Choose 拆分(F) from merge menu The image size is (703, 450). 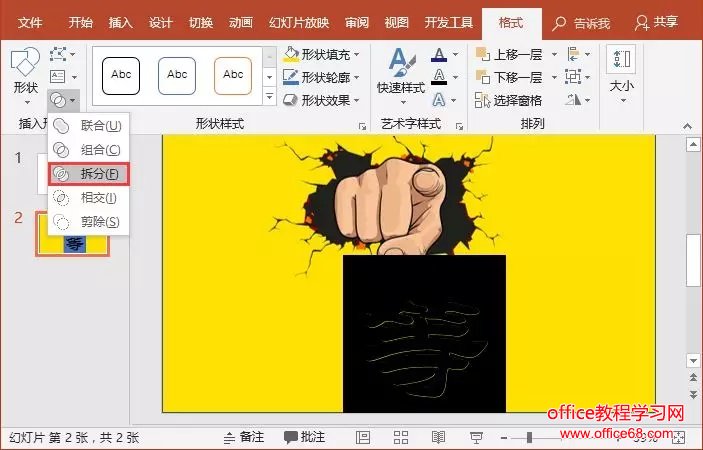pyautogui.click(x=89, y=174)
